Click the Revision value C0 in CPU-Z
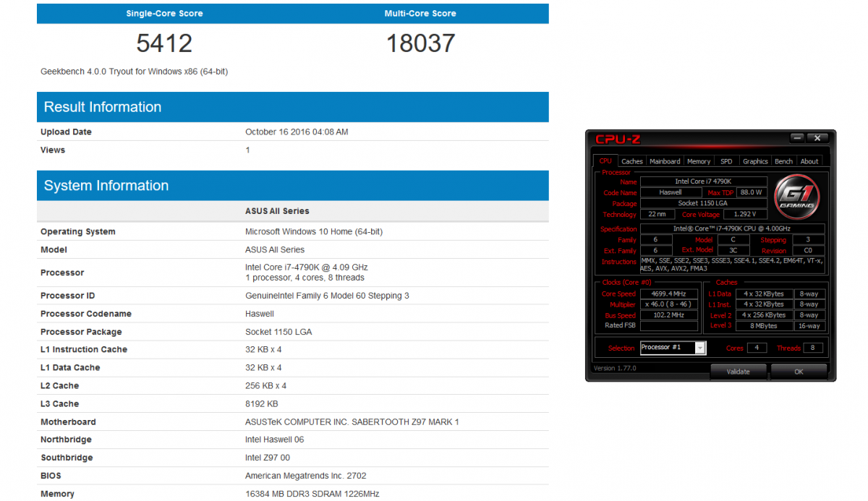The image size is (868, 501). [x=807, y=250]
